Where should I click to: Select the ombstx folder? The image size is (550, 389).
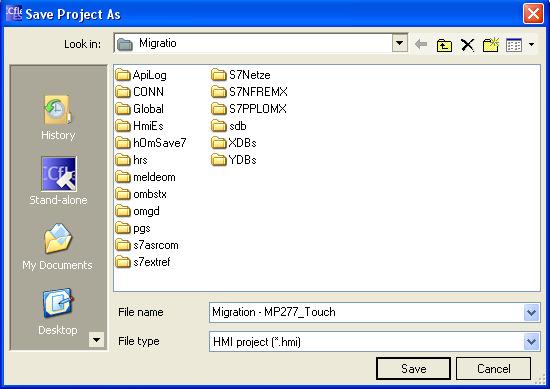pos(141,194)
